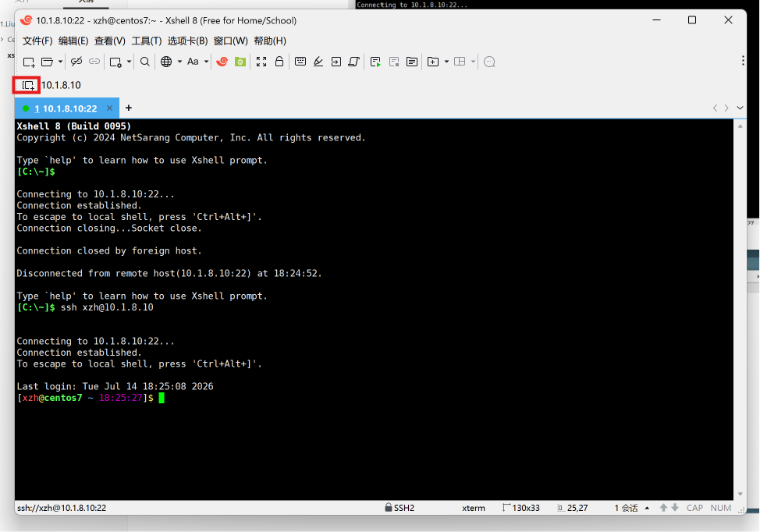Screen dimensions: 760x532
Task: Expand the properties icon dropdown arrow
Action: pos(129,62)
